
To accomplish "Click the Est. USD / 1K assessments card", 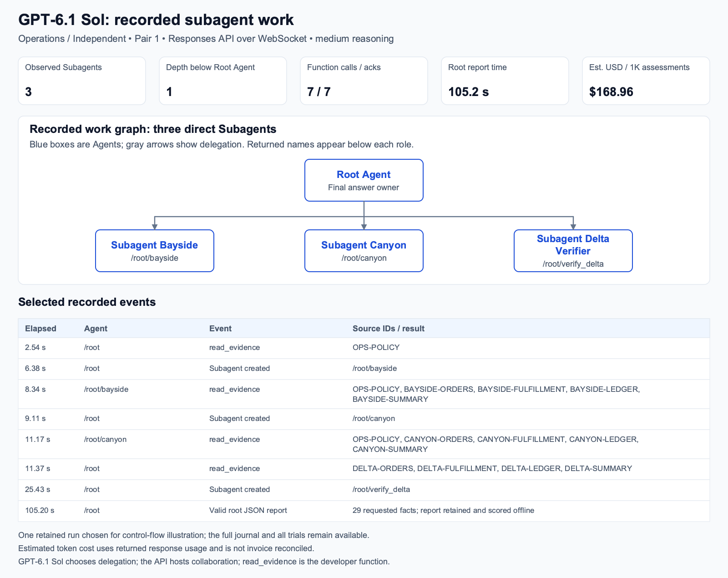I will (x=646, y=81).
